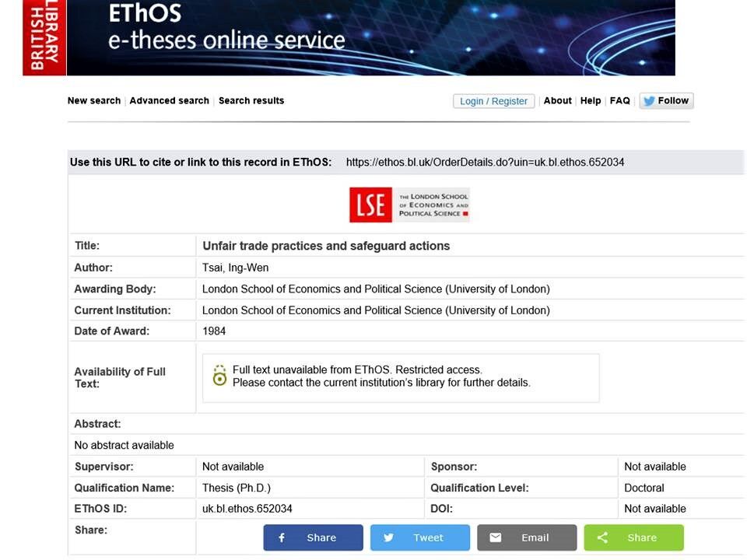Click the Awarding Body value London School of Economics
This screenshot has height=560, width=747.
pyautogui.click(x=376, y=289)
